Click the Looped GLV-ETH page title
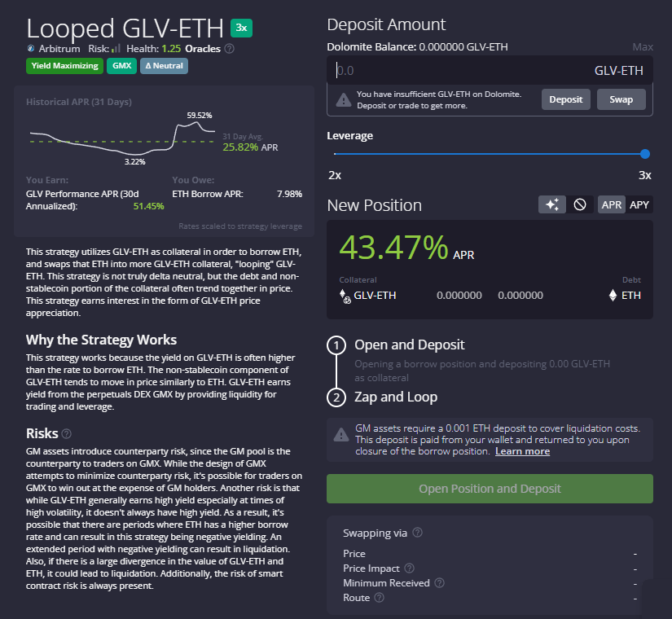 point(125,29)
